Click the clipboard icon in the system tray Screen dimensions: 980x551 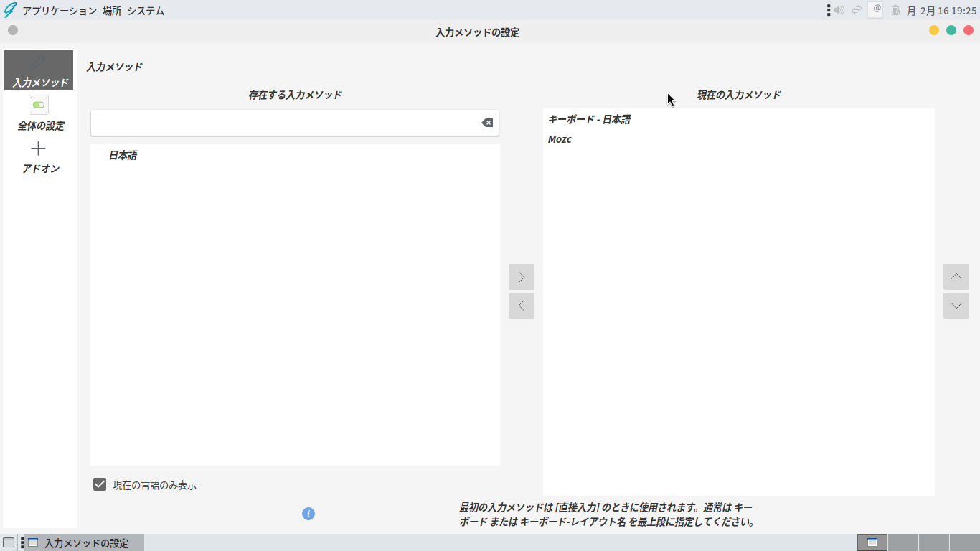point(895,10)
